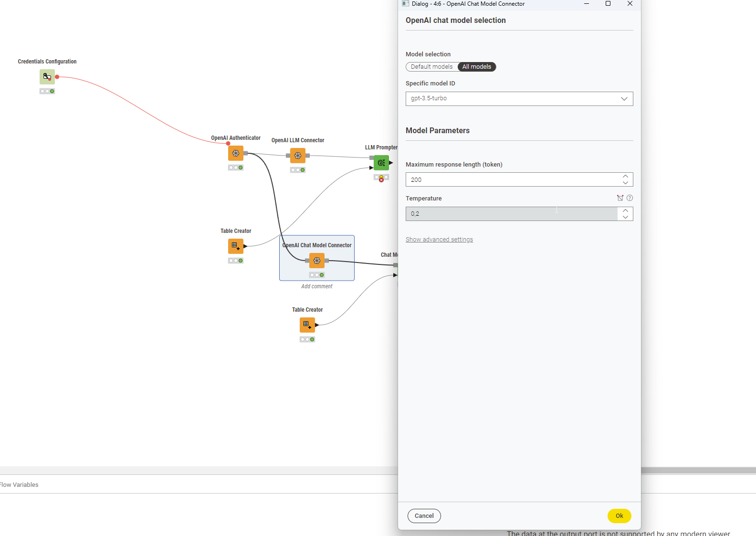The image size is (756, 536).
Task: Click the upper Table Creator node
Action: (236, 246)
